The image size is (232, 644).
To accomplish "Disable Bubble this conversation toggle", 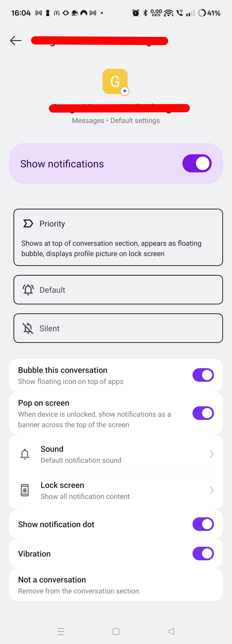I will pyautogui.click(x=203, y=375).
